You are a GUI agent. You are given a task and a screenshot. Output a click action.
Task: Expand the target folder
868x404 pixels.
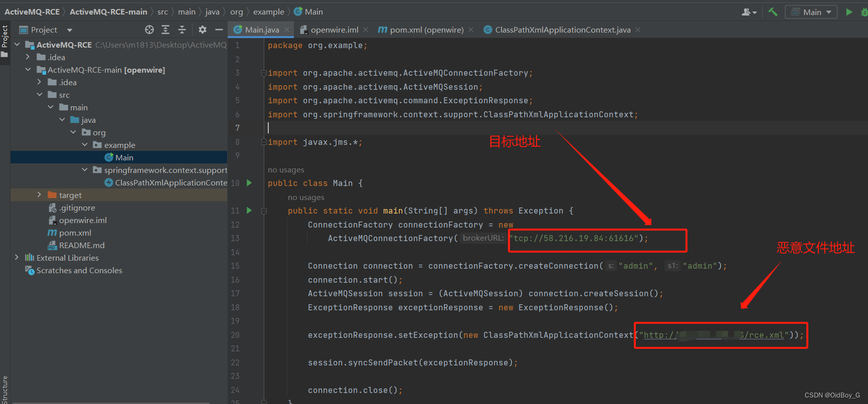(40, 195)
